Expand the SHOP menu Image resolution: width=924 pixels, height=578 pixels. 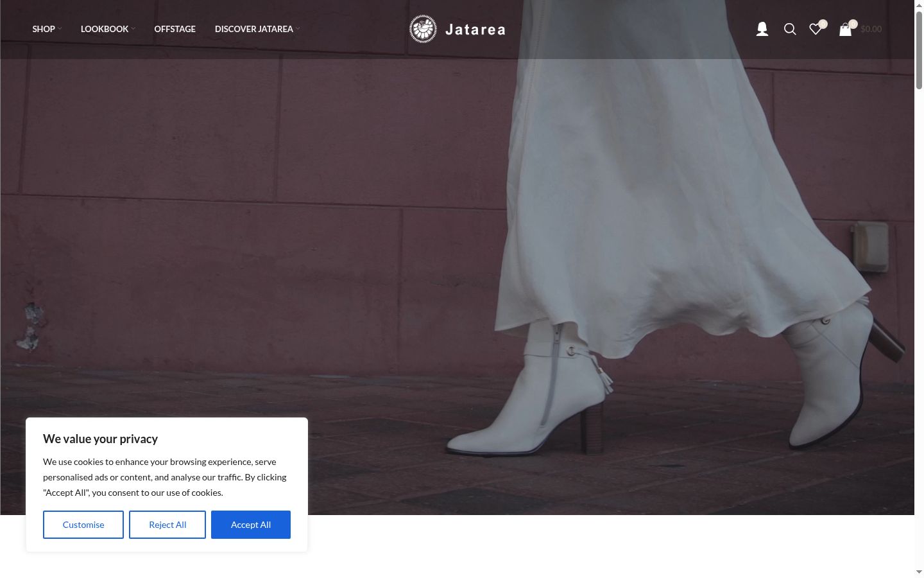click(x=47, y=29)
